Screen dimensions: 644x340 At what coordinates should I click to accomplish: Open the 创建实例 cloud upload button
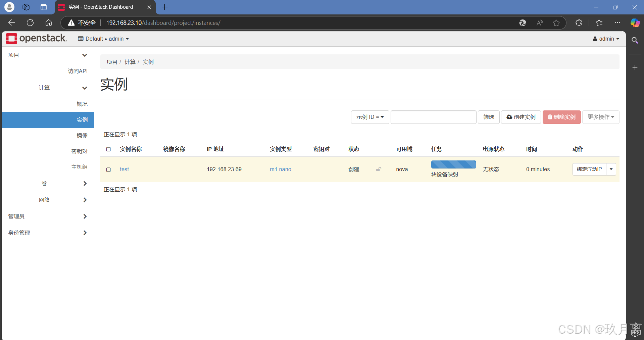(x=509, y=117)
